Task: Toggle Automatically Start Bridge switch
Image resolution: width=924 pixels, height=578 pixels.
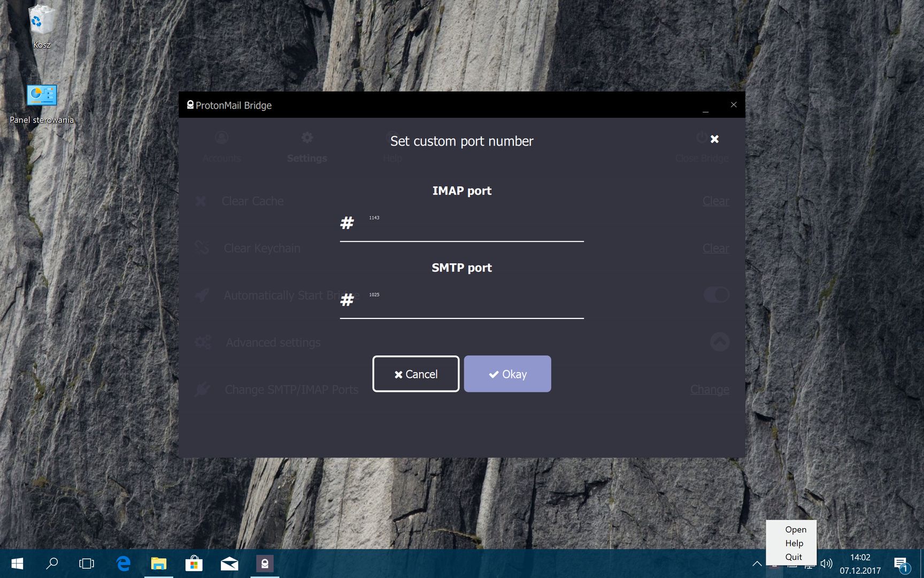Action: tap(717, 295)
